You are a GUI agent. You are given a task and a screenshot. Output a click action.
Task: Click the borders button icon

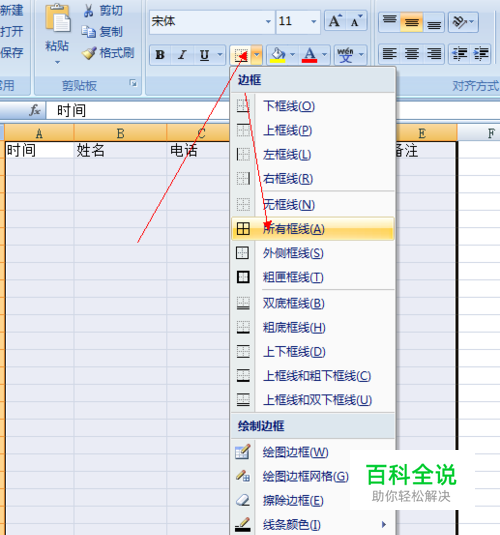pyautogui.click(x=241, y=55)
